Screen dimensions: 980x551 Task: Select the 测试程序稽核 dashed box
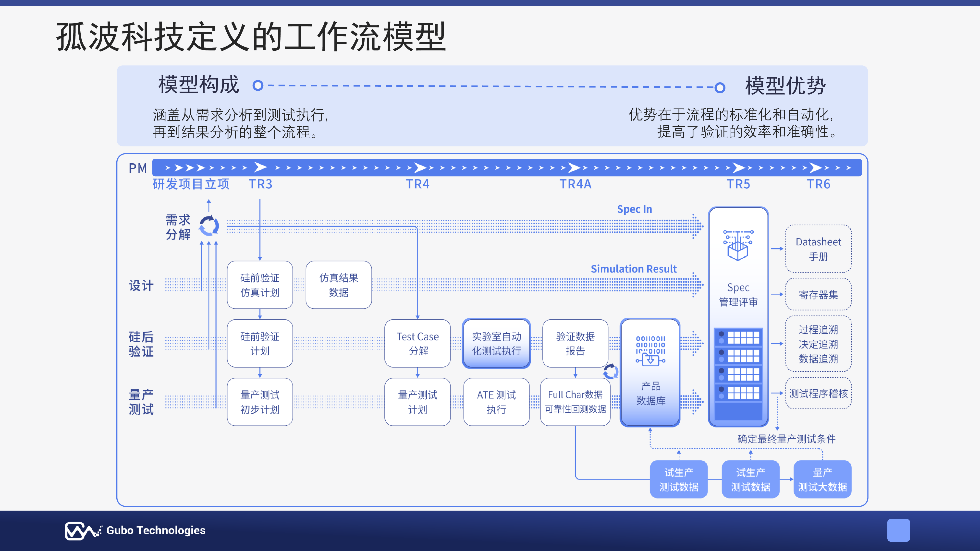click(818, 393)
